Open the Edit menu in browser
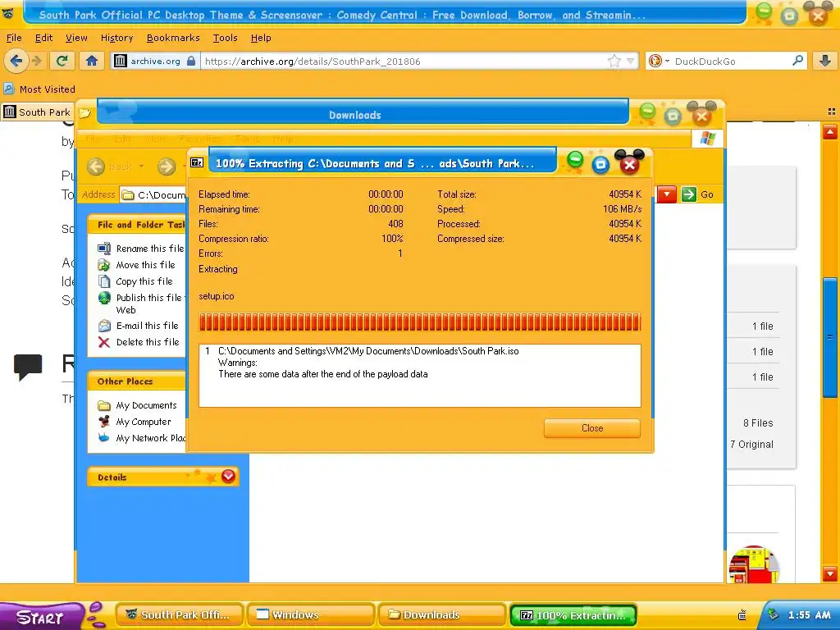The width and height of the screenshot is (840, 630). point(44,38)
